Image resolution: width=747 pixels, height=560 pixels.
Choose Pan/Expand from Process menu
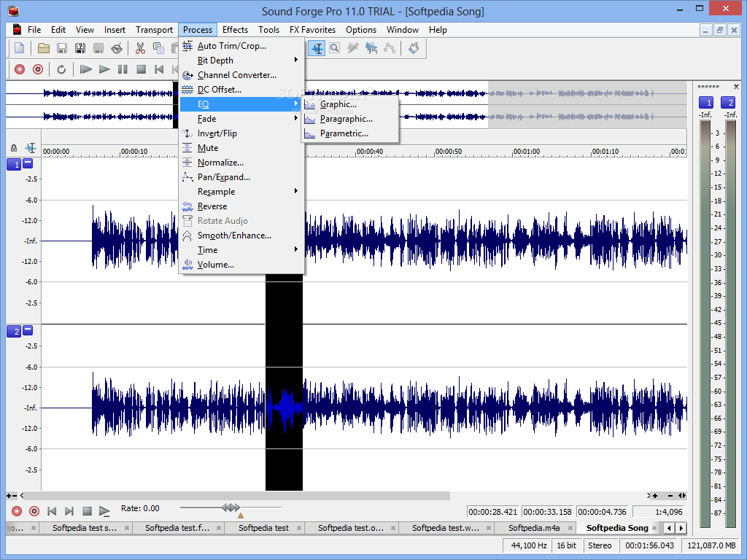242,177
